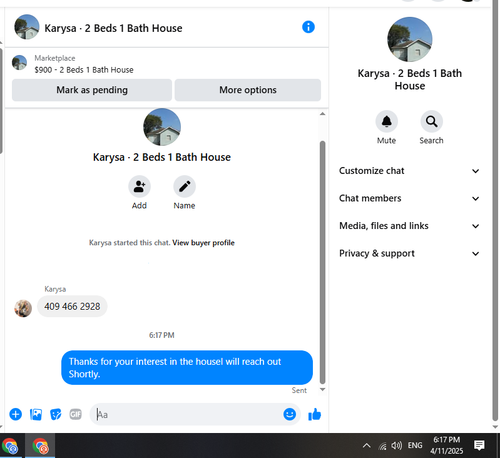Send a thumbs-up like
Screen dimensions: 500x458
pos(314,414)
